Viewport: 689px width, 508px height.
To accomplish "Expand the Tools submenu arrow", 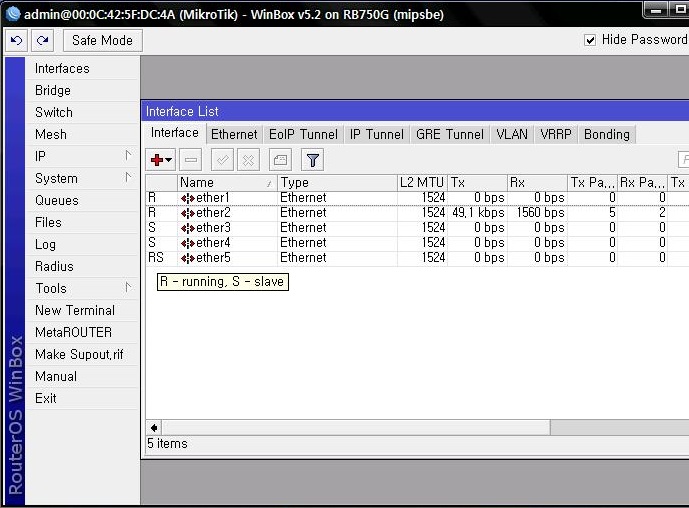I will tap(128, 287).
